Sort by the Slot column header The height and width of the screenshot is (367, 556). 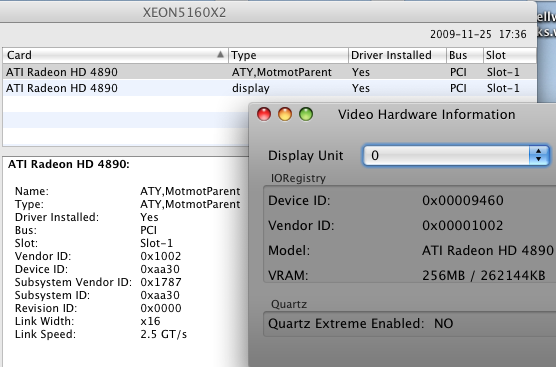(510, 55)
